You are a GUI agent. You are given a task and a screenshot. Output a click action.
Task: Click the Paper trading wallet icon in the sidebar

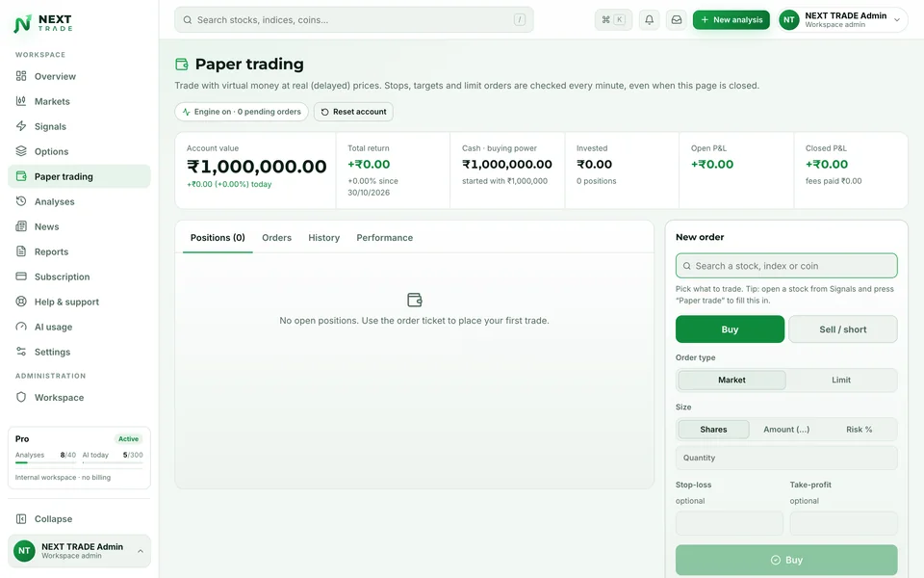[21, 176]
